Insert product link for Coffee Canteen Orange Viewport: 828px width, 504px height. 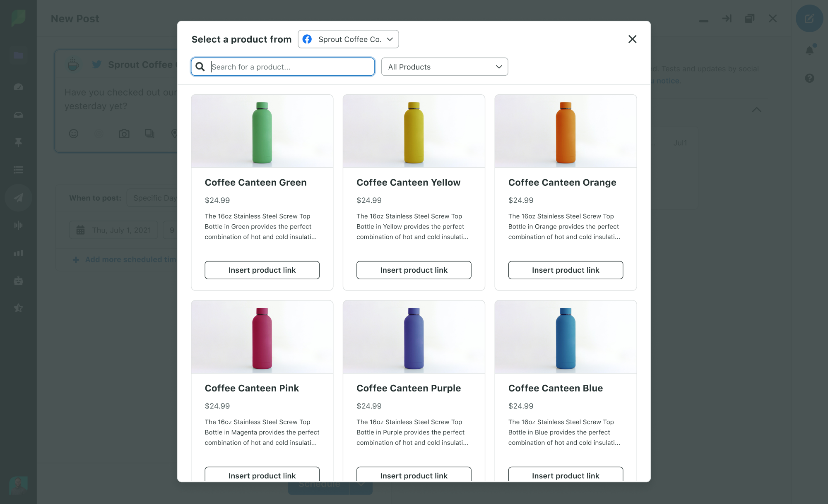click(566, 269)
